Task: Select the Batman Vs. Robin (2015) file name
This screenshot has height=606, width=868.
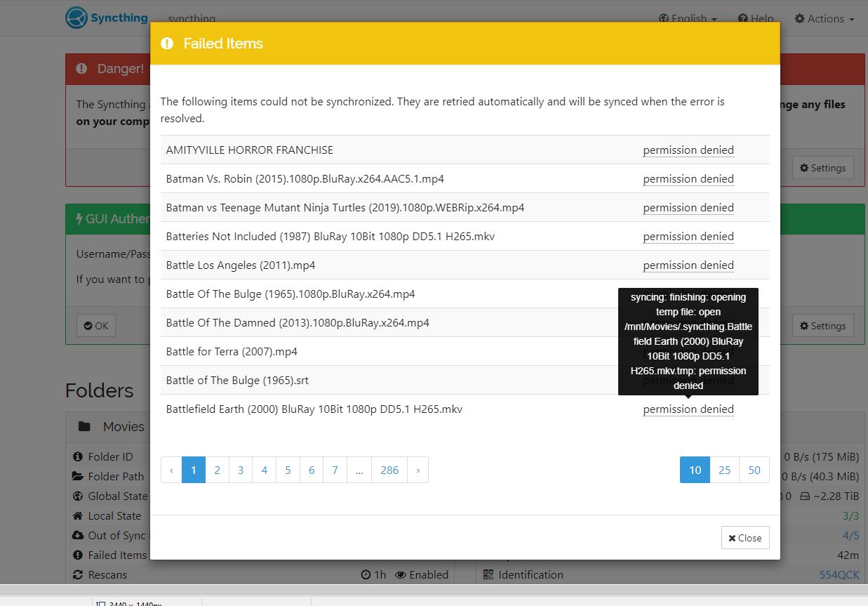Action: click(x=305, y=178)
